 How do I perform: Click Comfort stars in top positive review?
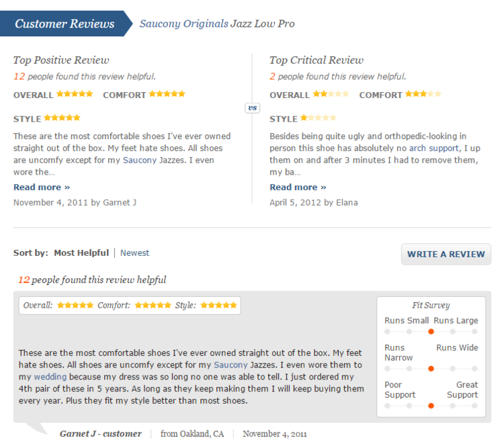[x=167, y=95]
